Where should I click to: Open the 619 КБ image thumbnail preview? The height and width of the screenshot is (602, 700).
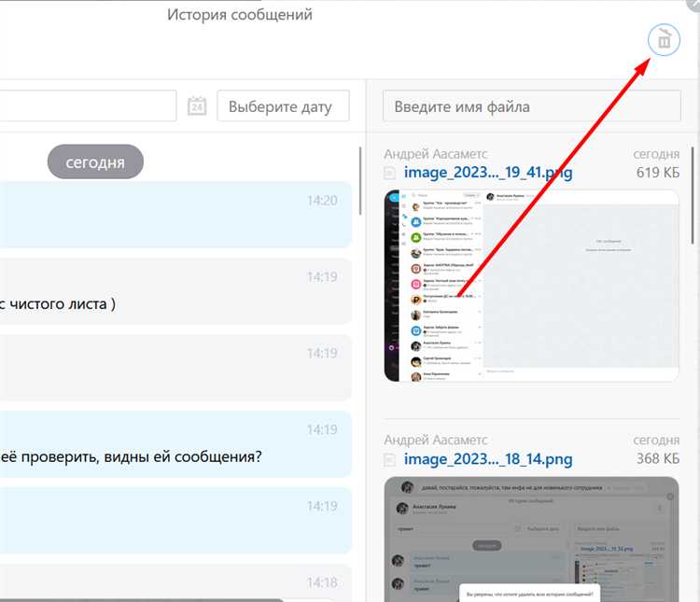click(531, 286)
